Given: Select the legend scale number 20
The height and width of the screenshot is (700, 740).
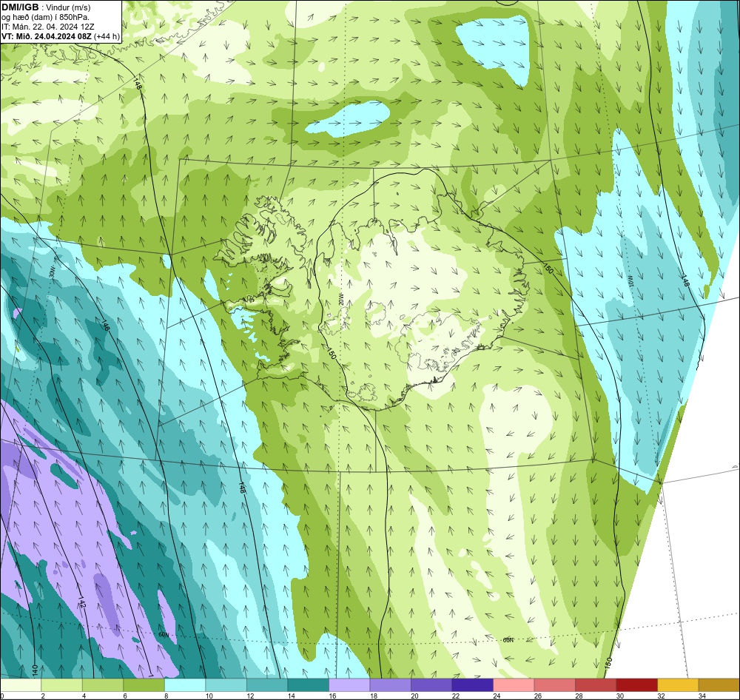Looking at the screenshot, I should point(414,696).
